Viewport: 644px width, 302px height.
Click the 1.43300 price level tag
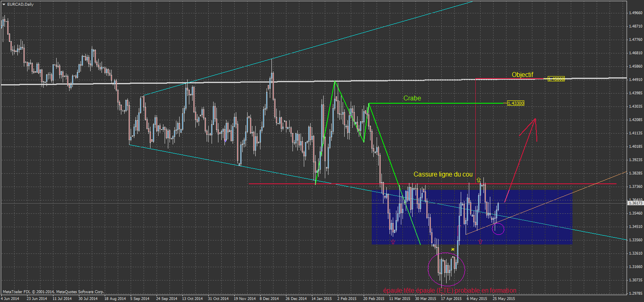(515, 103)
